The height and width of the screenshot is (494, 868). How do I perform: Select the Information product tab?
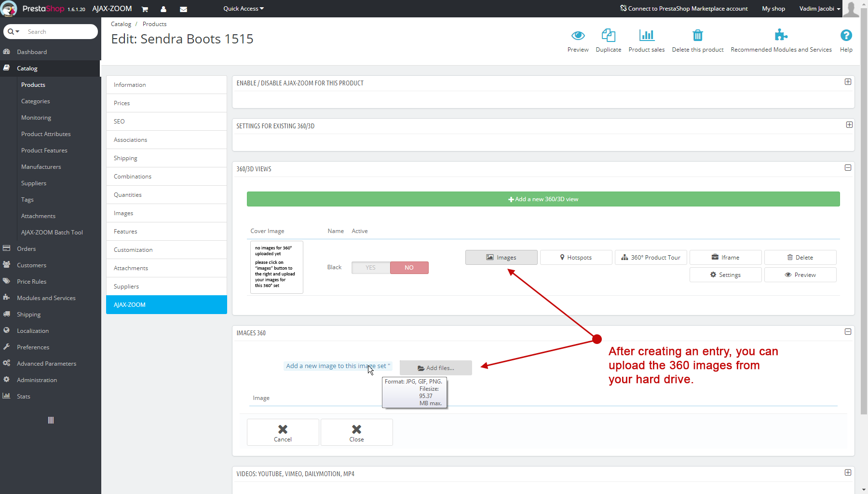[x=166, y=85]
